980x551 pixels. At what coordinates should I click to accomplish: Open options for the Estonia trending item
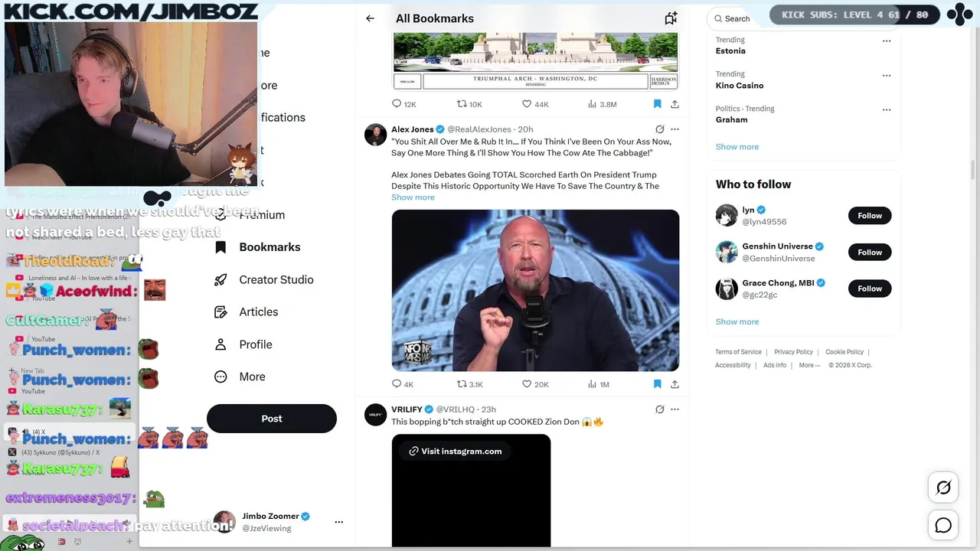point(887,41)
